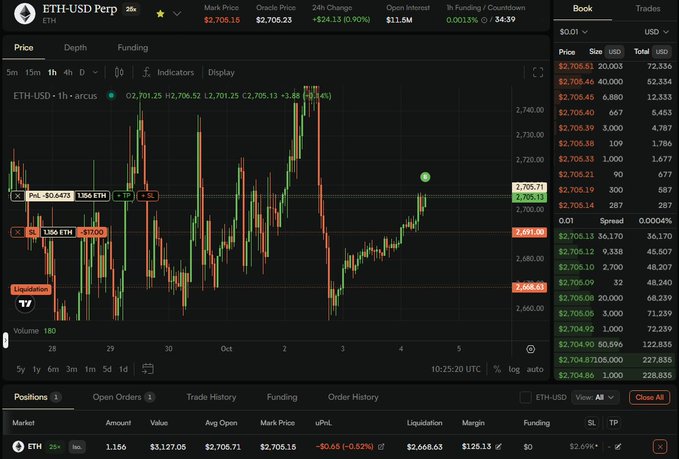The height and width of the screenshot is (459, 679).
Task: Enter fullscreen chart mode
Action: click(x=537, y=72)
